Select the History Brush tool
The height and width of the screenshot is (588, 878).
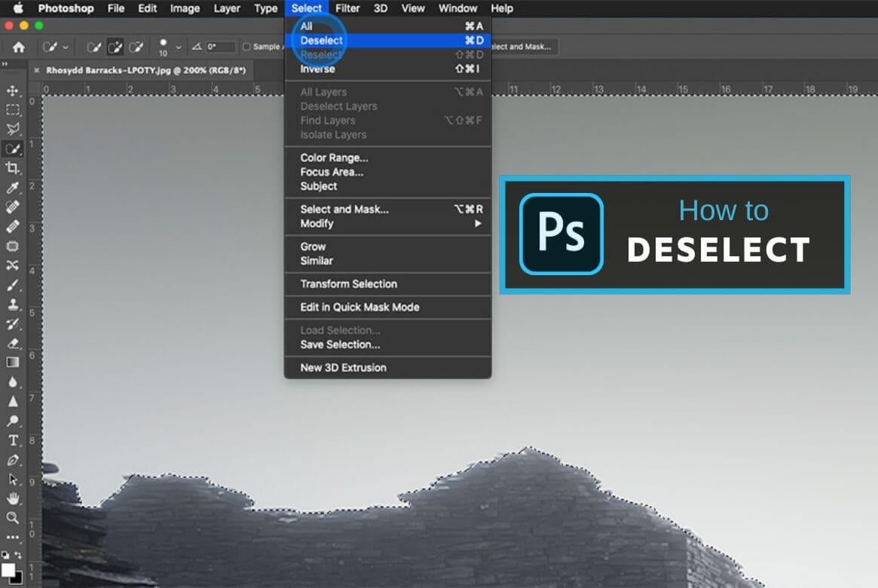(x=12, y=323)
